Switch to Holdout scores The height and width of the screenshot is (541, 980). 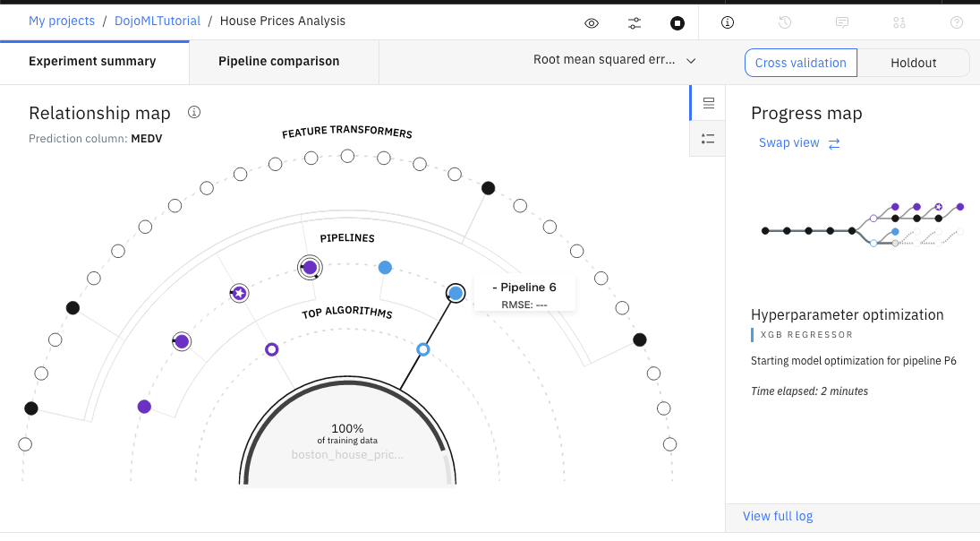913,63
